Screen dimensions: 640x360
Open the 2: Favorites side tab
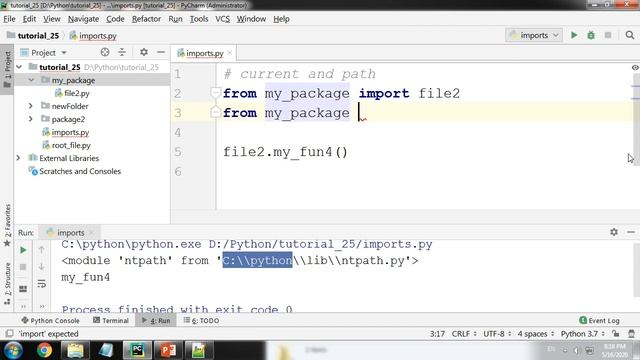pos(7,225)
